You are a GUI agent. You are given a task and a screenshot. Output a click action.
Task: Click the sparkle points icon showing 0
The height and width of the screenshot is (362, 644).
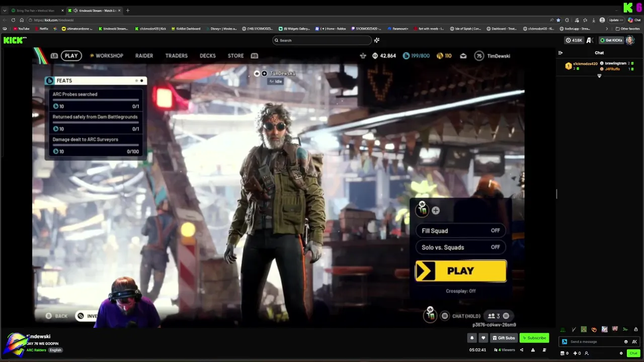577,353
